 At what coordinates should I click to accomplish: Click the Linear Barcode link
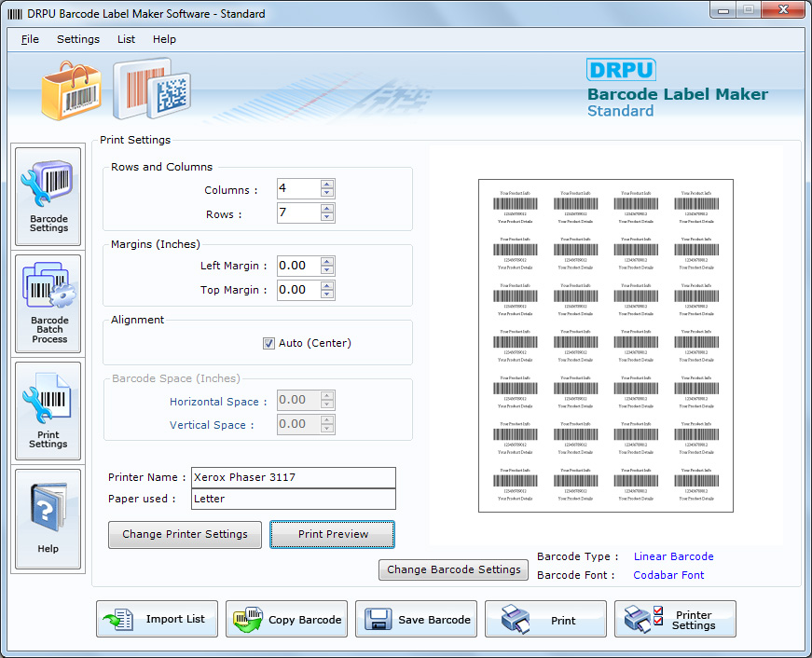(x=673, y=556)
